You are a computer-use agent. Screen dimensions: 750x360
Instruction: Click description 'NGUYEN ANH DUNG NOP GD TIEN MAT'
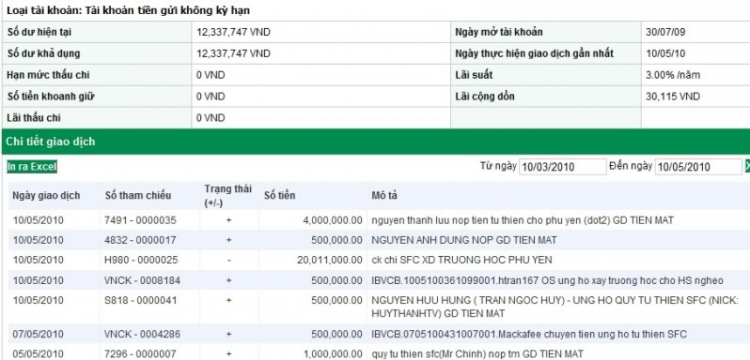click(464, 240)
